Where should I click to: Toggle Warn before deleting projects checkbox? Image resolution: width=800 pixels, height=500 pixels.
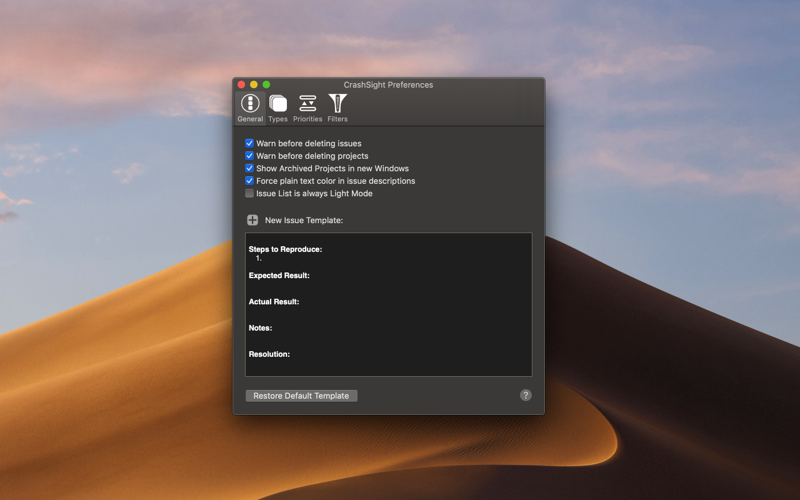pyautogui.click(x=249, y=156)
